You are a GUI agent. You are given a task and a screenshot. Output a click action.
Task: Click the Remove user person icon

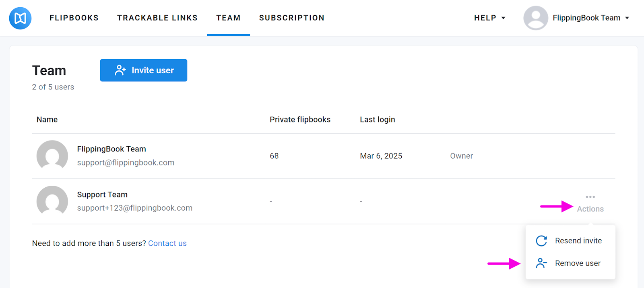pos(541,263)
